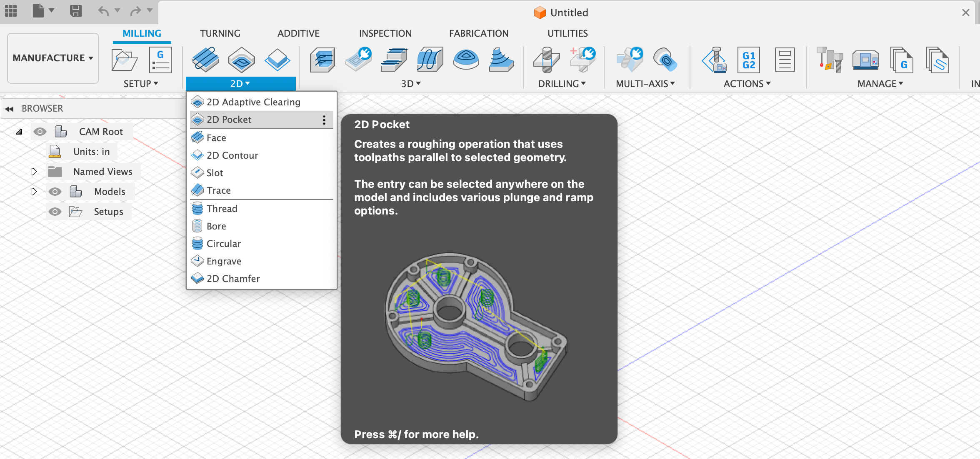Open the Tool Library icon

tap(830, 60)
